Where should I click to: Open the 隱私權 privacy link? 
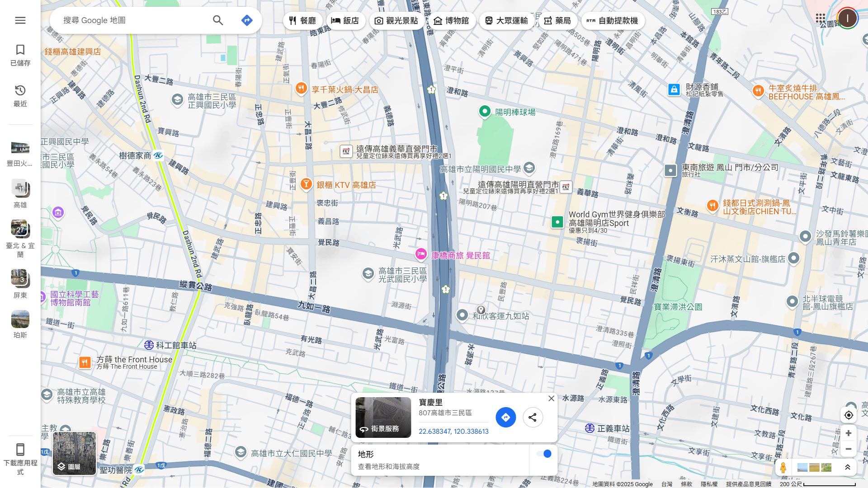709,484
